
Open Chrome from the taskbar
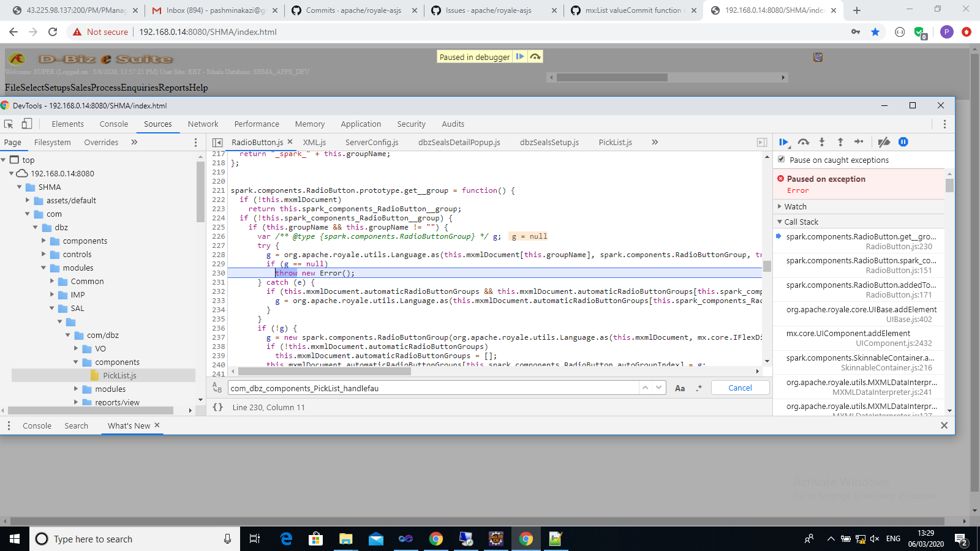(x=436, y=539)
